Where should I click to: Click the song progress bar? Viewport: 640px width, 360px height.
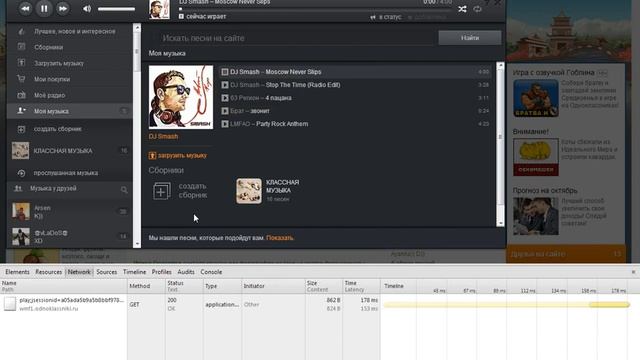tap(315, 9)
